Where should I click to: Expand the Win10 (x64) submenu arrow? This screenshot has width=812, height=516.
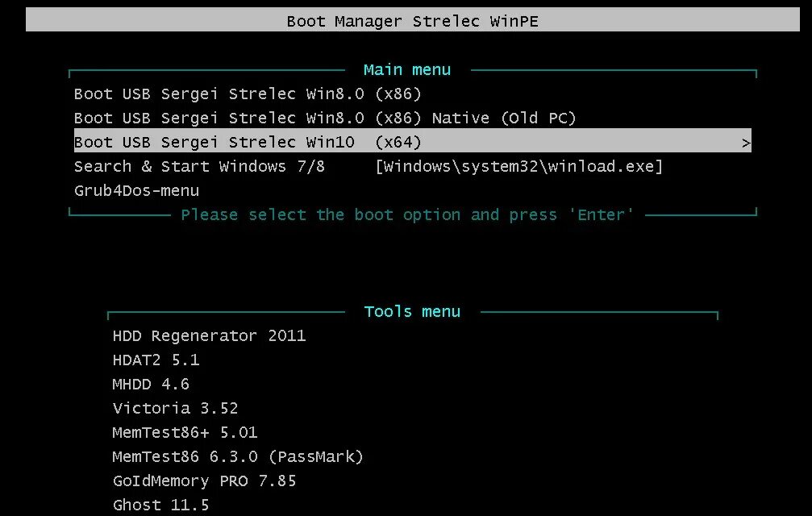(x=746, y=142)
